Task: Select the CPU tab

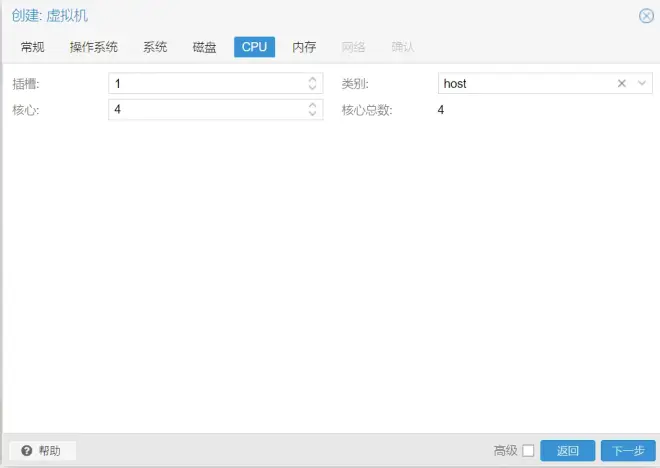Action: 254,47
